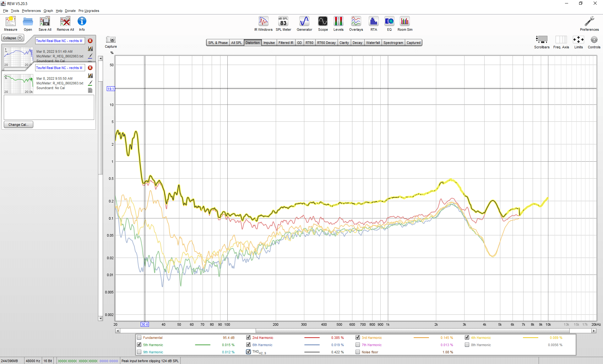Select the Filtered IR tab
603x364 pixels.
point(286,43)
